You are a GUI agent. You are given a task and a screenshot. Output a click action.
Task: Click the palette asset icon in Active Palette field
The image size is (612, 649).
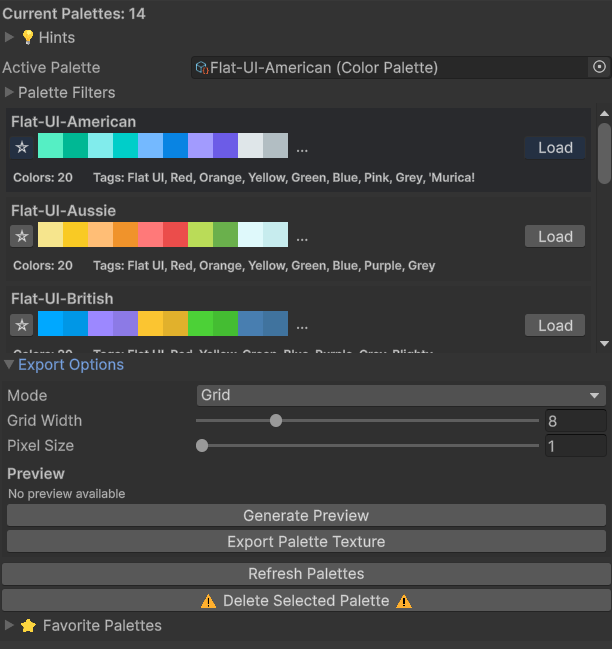(202, 67)
